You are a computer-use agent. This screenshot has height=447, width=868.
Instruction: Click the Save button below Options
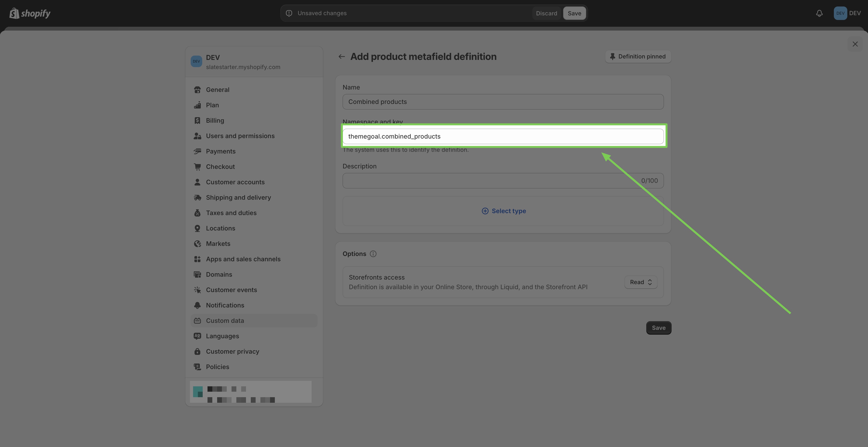point(658,328)
